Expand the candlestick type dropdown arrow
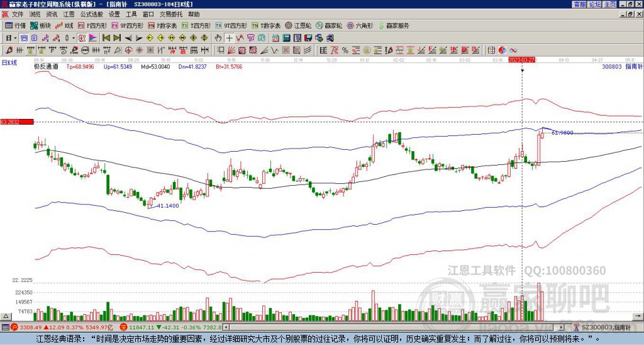Screen dimensions: 644x345 coord(74,38)
